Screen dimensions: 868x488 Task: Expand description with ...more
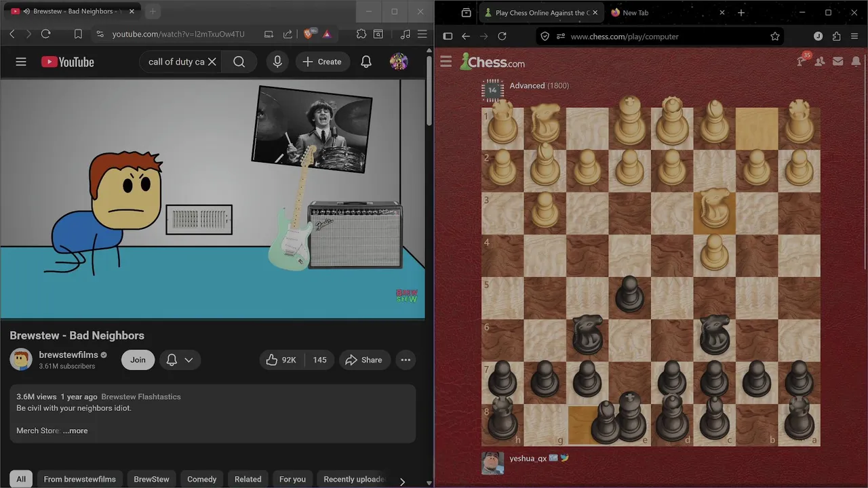pyautogui.click(x=75, y=430)
